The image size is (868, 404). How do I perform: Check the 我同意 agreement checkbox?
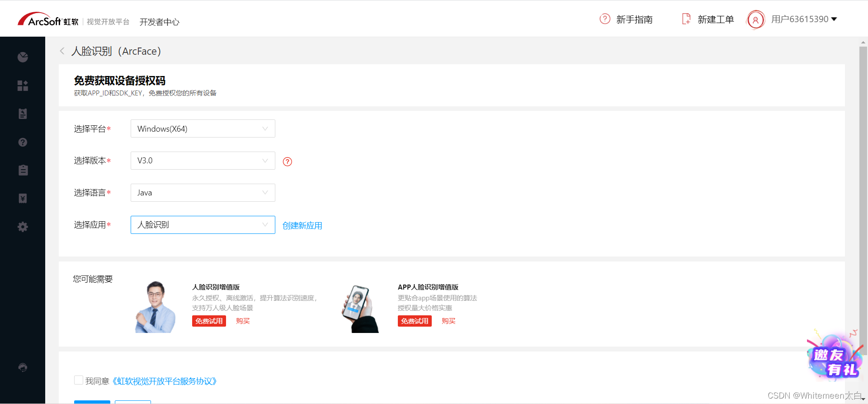(x=79, y=380)
